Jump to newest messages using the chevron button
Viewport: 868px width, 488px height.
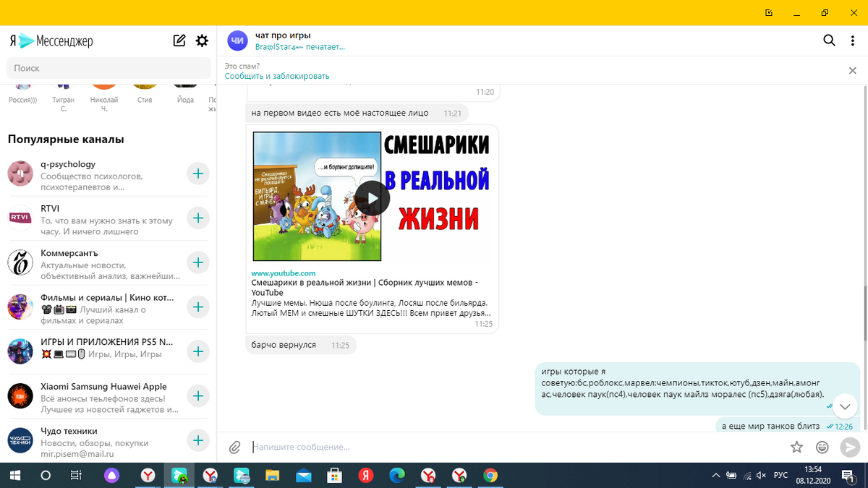pyautogui.click(x=844, y=406)
